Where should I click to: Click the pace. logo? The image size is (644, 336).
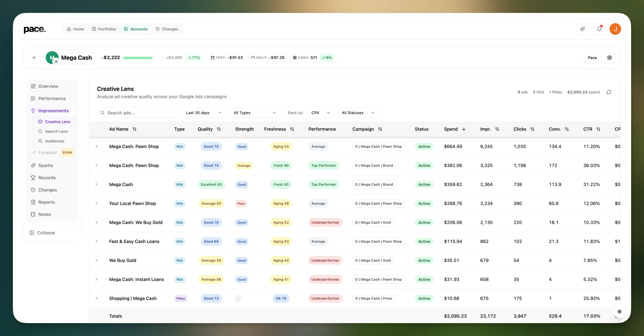(35, 29)
